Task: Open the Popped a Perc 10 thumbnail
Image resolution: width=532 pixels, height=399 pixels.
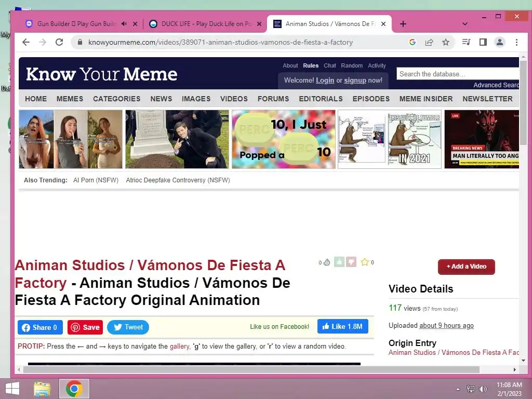Action: pyautogui.click(x=284, y=139)
